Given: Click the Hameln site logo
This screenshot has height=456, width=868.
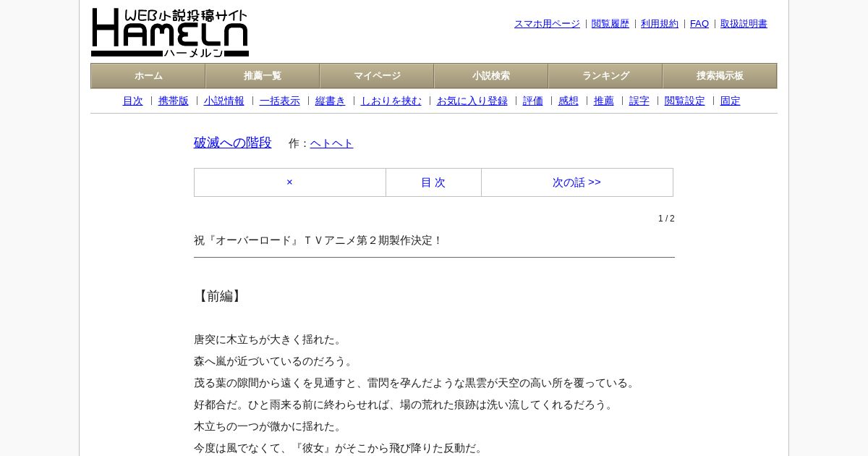Looking at the screenshot, I should click(x=170, y=33).
